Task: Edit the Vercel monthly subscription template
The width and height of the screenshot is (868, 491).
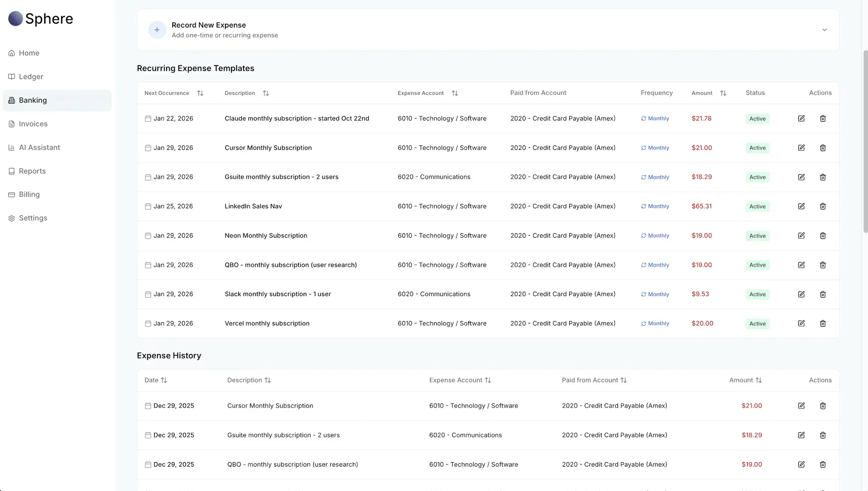Action: coord(801,323)
